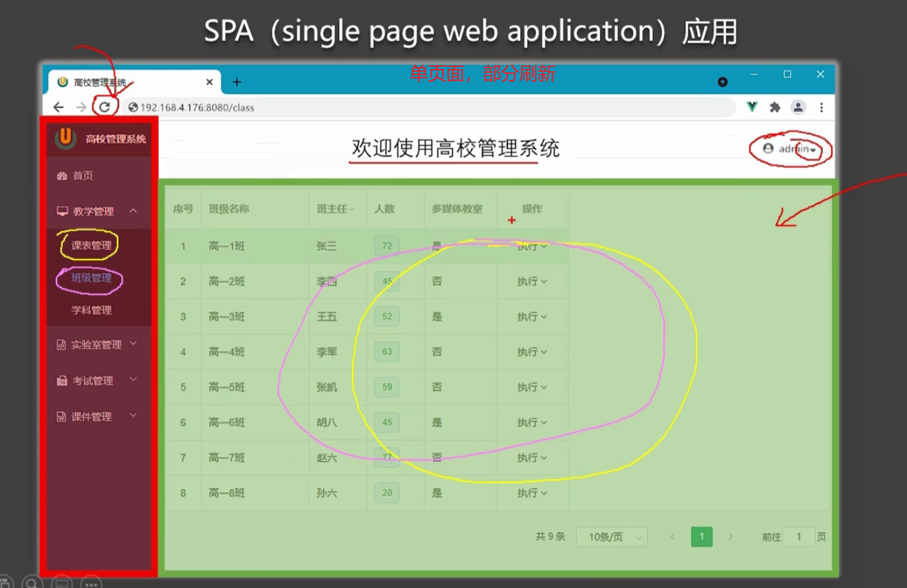
Task: Open 执行 dropdown for 高一3班
Action: 532,316
